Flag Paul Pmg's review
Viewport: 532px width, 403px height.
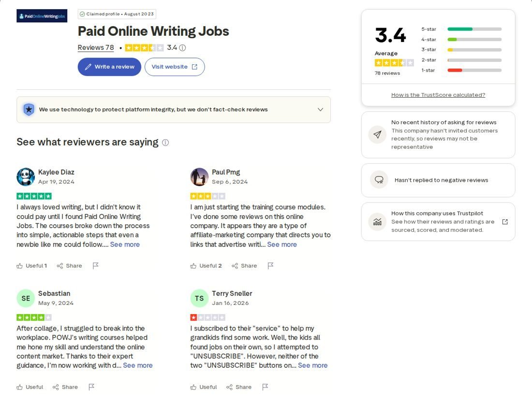[270, 266]
